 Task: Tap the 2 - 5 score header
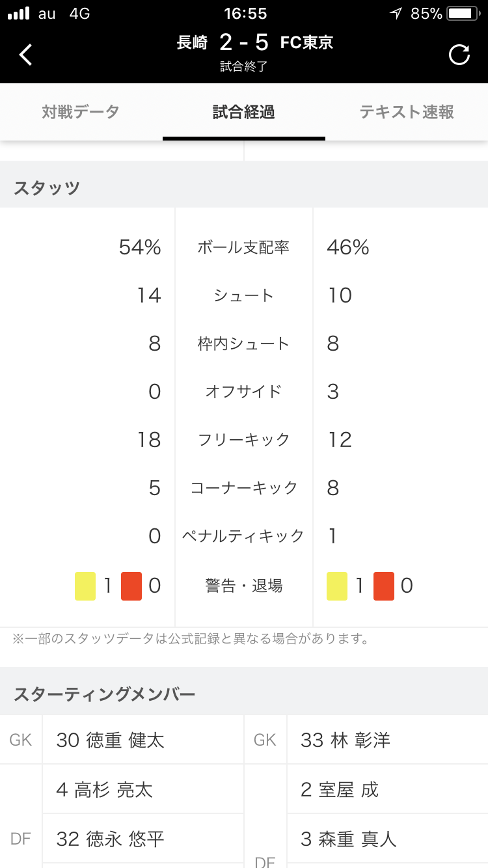244,43
